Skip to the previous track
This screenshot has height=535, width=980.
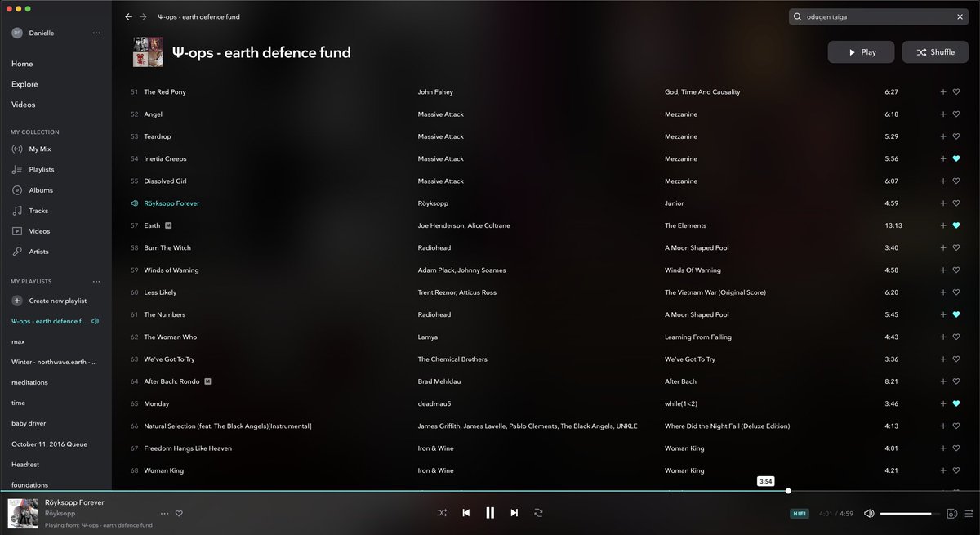[x=466, y=513]
